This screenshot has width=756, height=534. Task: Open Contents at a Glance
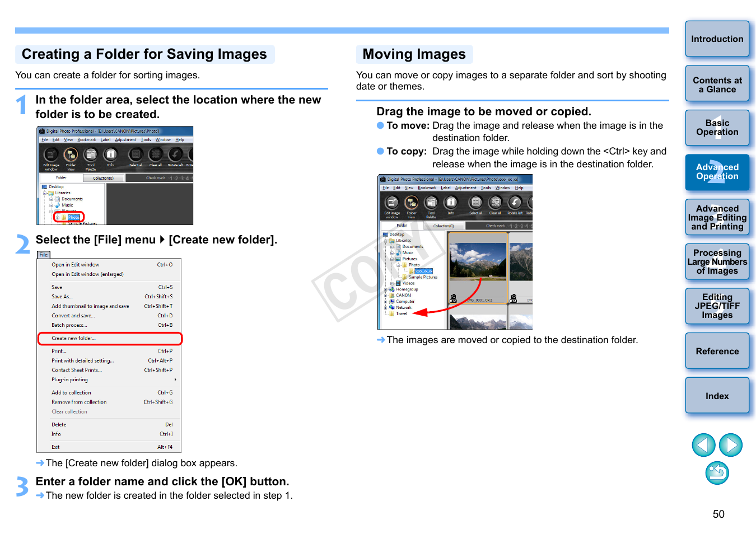tap(717, 85)
